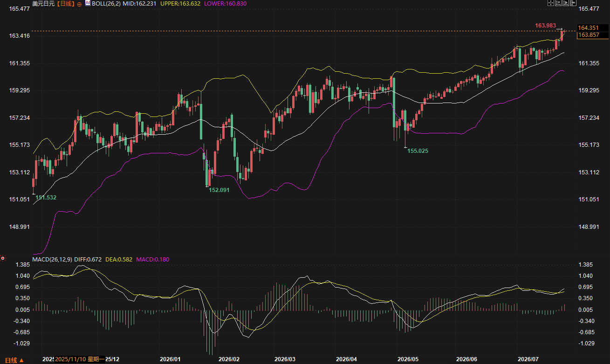Click the 2026/07 label on time axis
Image resolution: width=610 pixels, height=364 pixels.
[528, 359]
